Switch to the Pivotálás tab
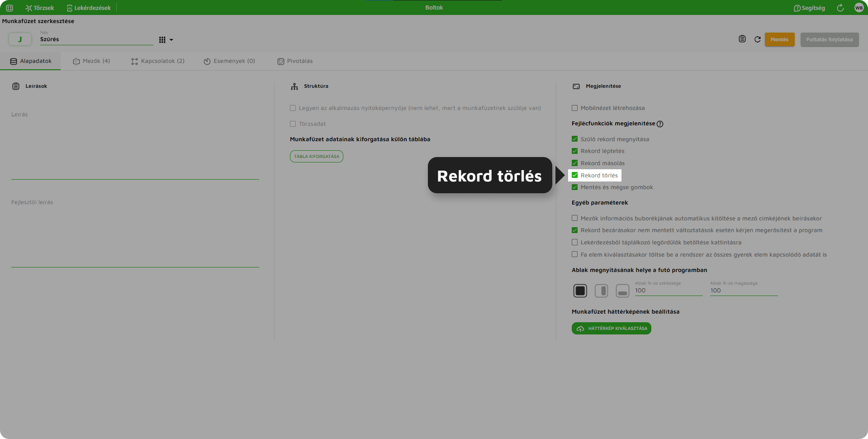This screenshot has height=439, width=868. click(x=295, y=61)
